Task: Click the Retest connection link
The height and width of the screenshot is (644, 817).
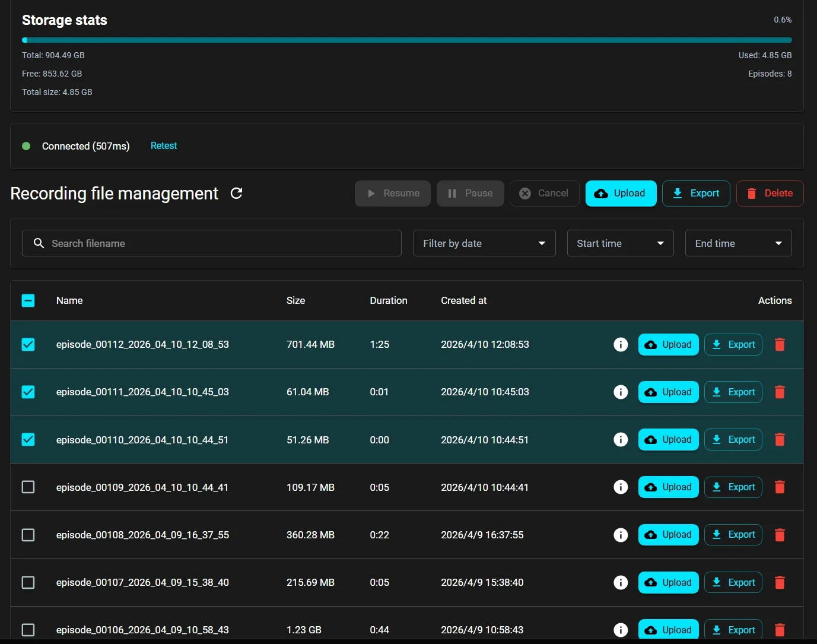Action: (x=164, y=146)
